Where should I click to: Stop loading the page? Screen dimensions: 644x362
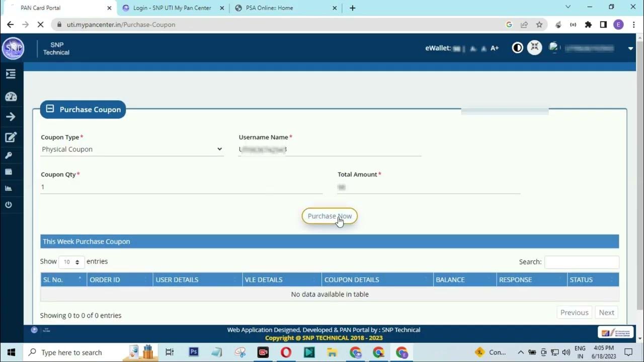41,25
